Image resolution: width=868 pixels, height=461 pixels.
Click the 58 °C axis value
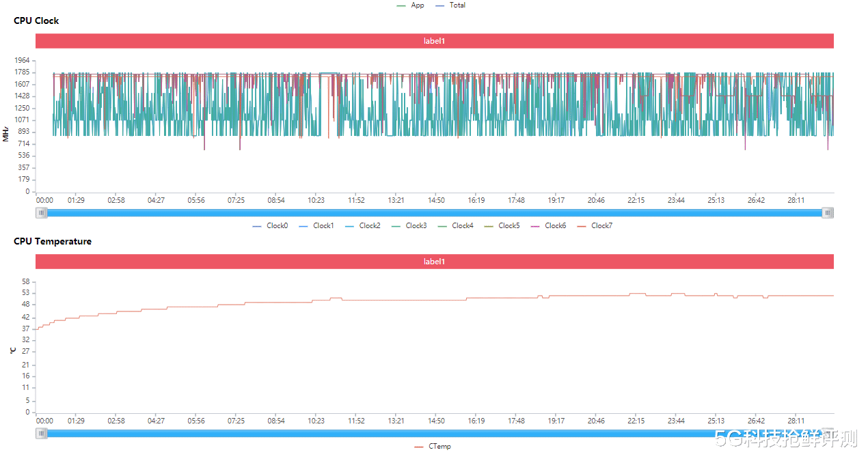pyautogui.click(x=25, y=281)
